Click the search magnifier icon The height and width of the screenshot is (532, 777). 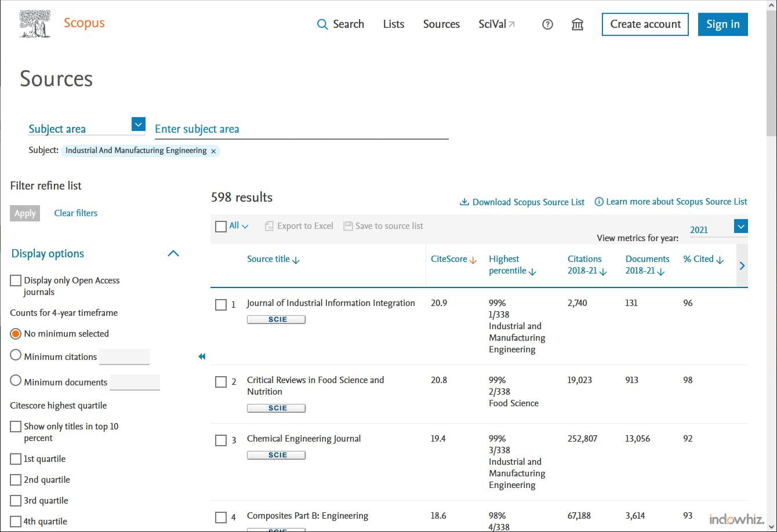(x=322, y=24)
